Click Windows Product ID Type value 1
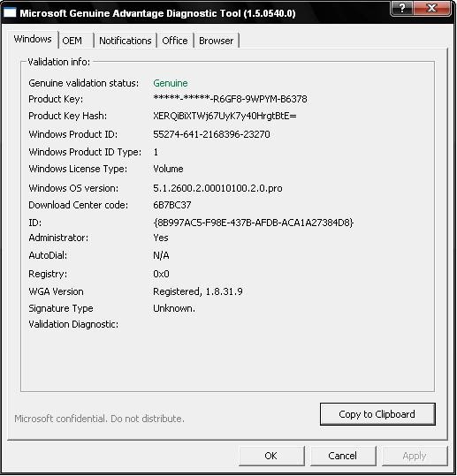 tap(156, 152)
